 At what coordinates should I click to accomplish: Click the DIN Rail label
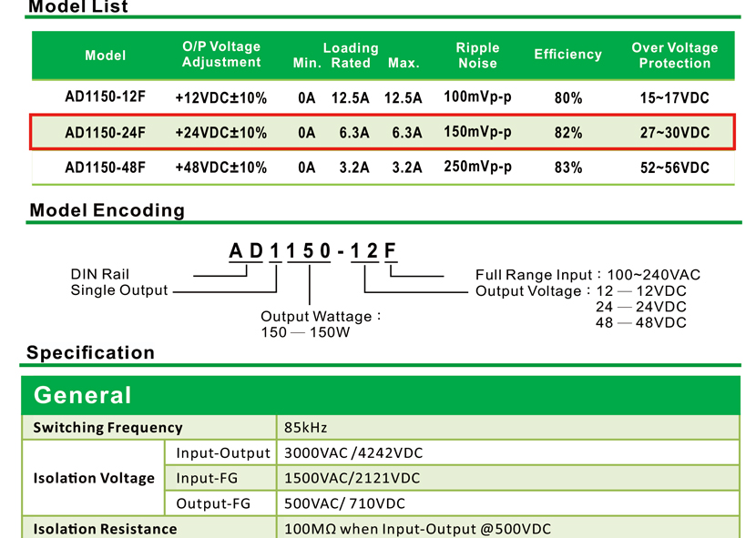pyautogui.click(x=100, y=274)
